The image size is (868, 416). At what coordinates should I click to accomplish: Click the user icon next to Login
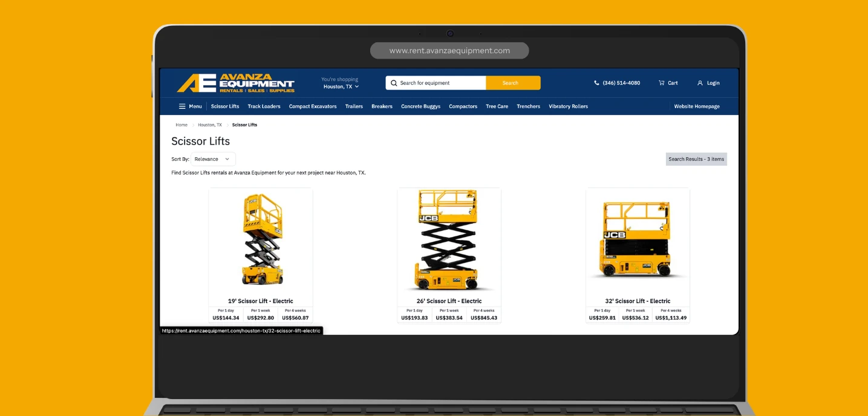700,83
